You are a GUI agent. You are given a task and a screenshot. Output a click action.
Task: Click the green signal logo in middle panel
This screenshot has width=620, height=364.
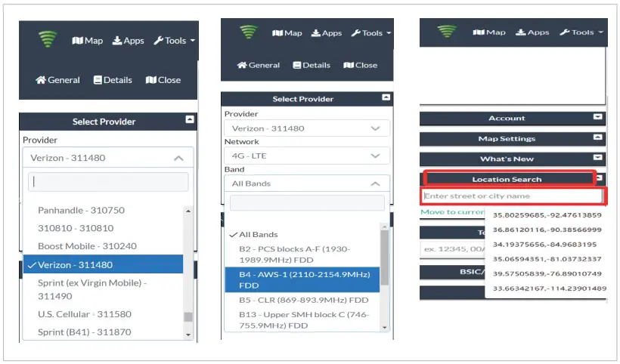pos(249,32)
